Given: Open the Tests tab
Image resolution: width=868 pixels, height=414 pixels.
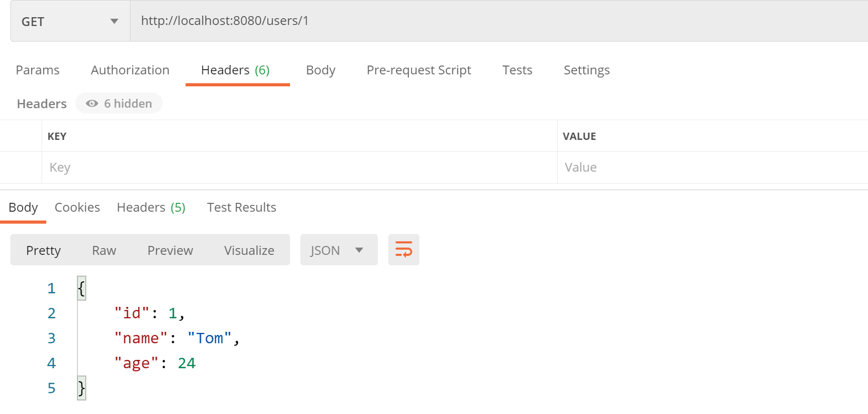Looking at the screenshot, I should click(x=517, y=70).
